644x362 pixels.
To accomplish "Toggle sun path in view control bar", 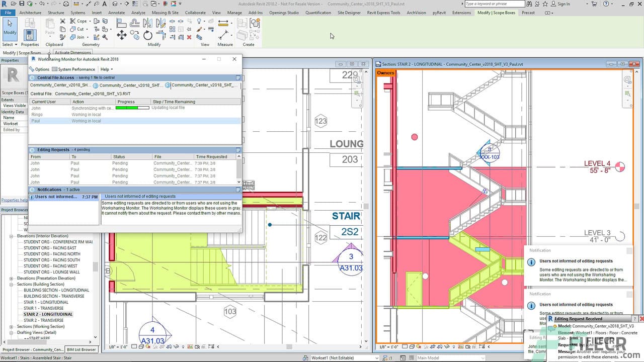I will [x=418, y=346].
